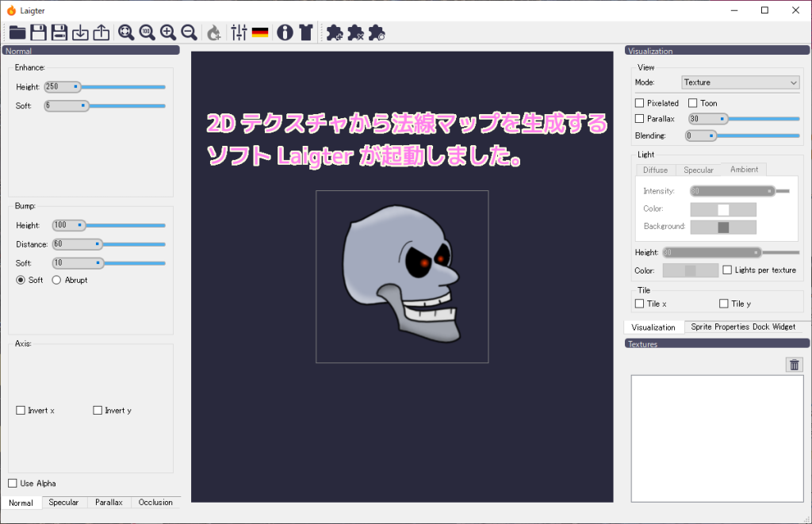Remove a plugin with the puzzle-x icon
Screen dimensions: 812x524
pos(355,33)
